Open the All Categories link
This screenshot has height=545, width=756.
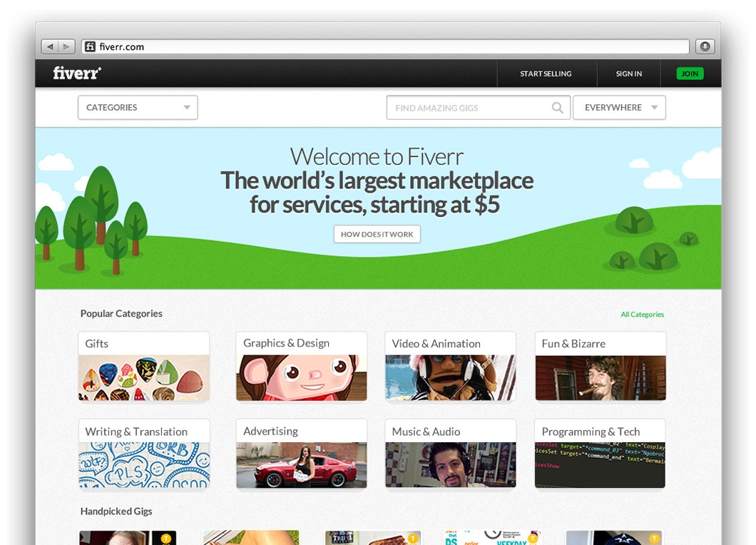(642, 314)
